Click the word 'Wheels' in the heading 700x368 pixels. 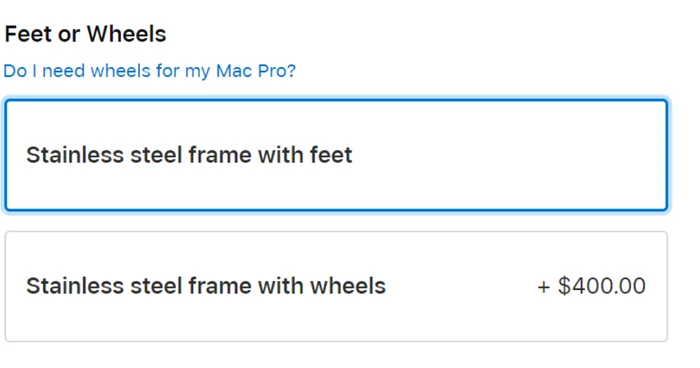point(126,34)
